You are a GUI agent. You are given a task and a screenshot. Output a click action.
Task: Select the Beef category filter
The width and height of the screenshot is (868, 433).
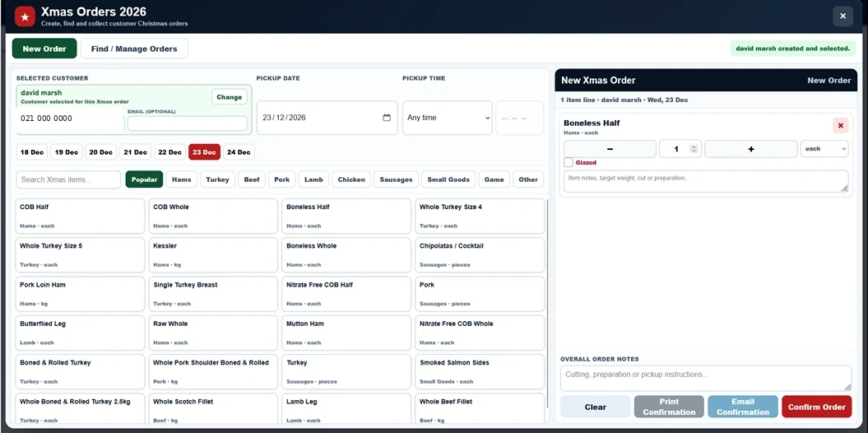pyautogui.click(x=252, y=179)
